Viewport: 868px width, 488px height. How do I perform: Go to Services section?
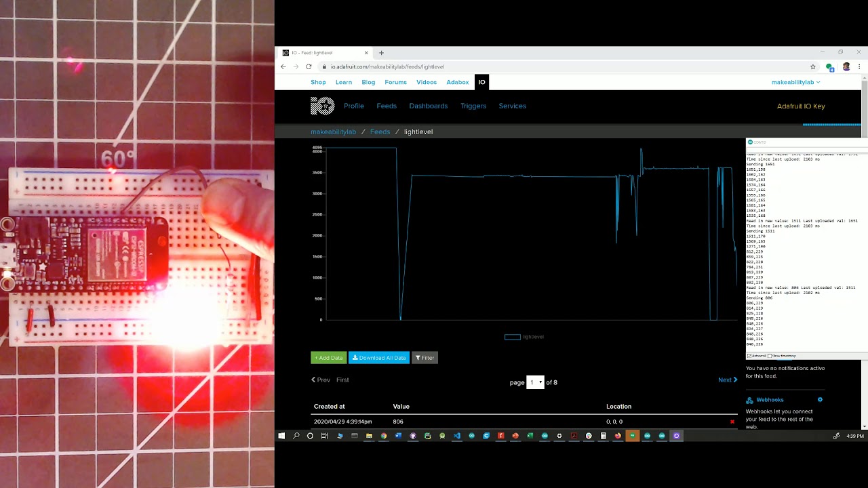513,106
